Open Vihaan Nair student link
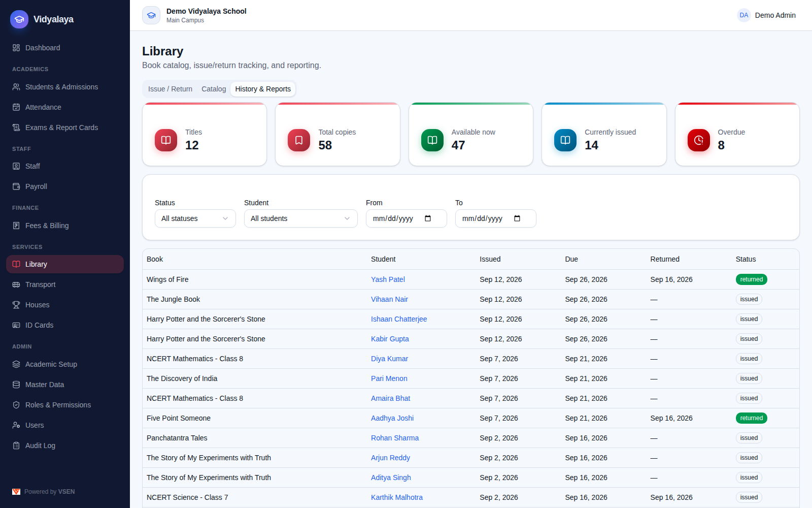Screen dimensions: 812x508 coord(389,299)
